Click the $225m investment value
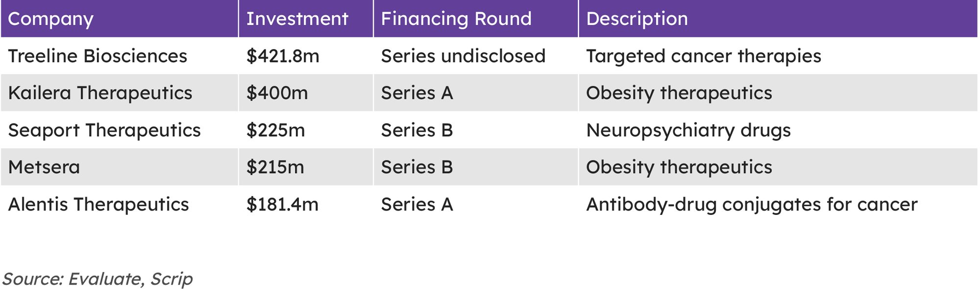 click(x=275, y=130)
